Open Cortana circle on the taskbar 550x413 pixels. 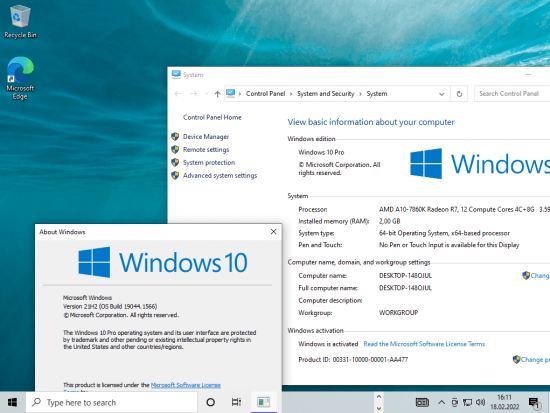210,402
